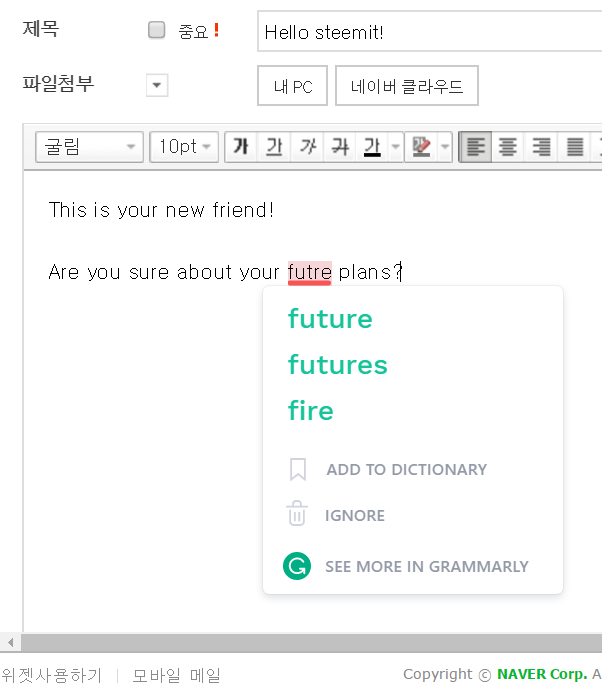The width and height of the screenshot is (602, 692).
Task: Check the 중요 important checkbox
Action: [156, 30]
